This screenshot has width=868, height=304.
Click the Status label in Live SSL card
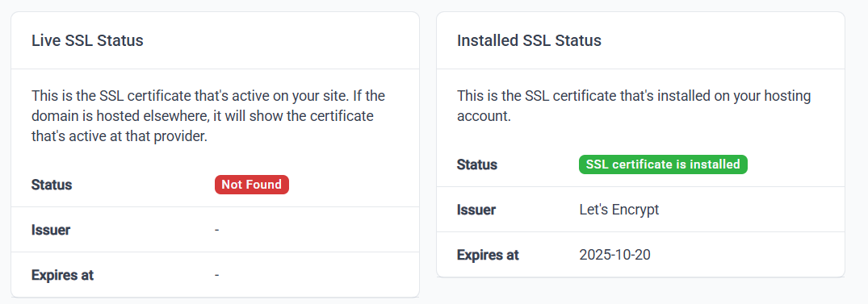coord(52,185)
